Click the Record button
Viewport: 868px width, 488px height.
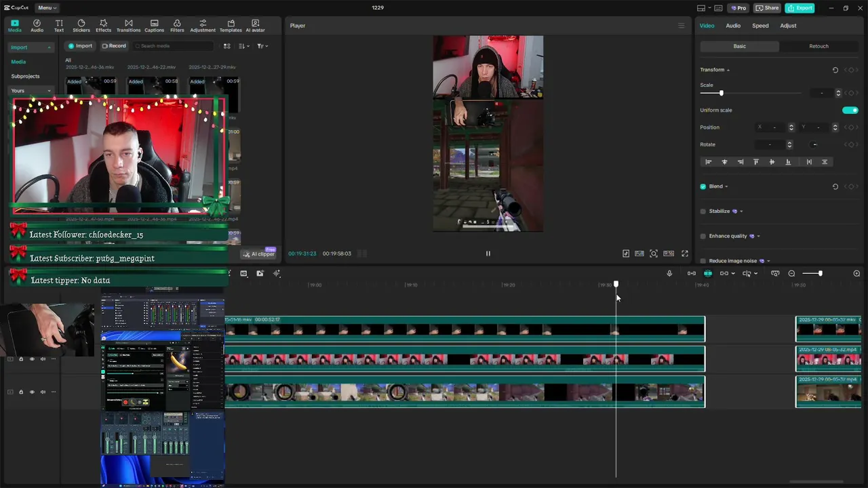114,46
